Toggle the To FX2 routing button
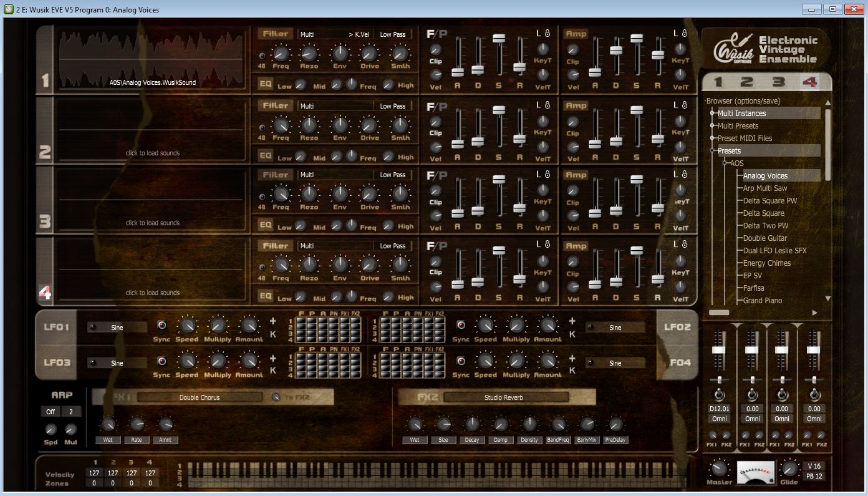The width and height of the screenshot is (868, 496). pyautogui.click(x=276, y=397)
